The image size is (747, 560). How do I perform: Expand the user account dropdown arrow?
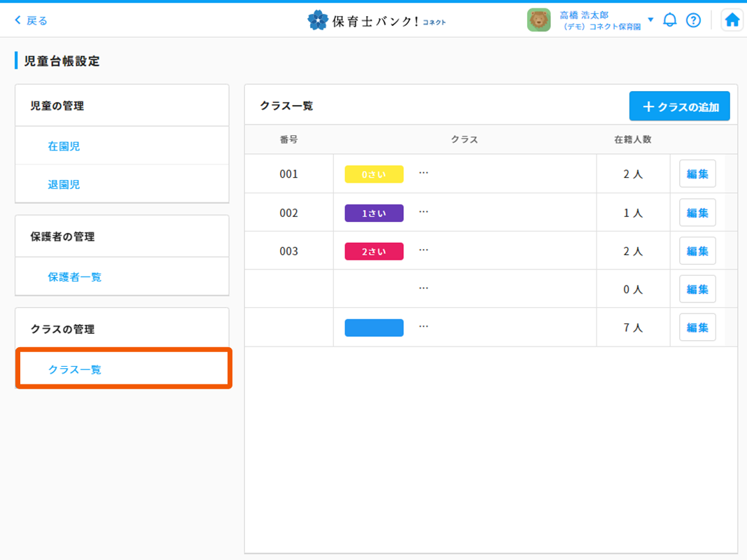[650, 20]
